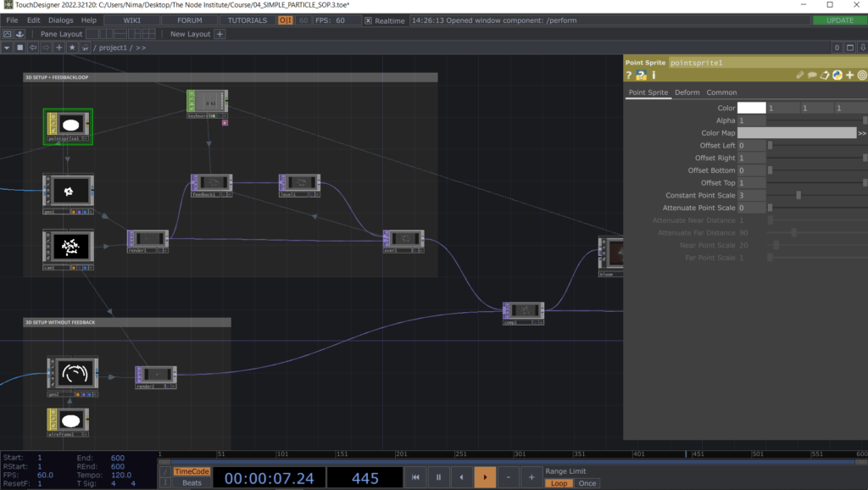Screen dimensions: 868x490
Task: Expand Color Map chooser arrows
Action: coord(862,133)
